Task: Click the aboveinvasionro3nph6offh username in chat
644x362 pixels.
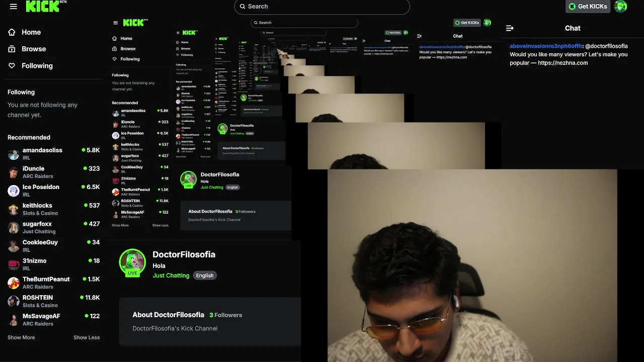Action: point(546,46)
